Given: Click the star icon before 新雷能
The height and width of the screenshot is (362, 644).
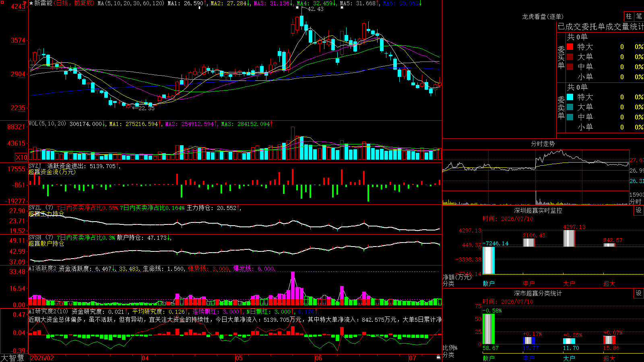Looking at the screenshot, I should (31, 3).
